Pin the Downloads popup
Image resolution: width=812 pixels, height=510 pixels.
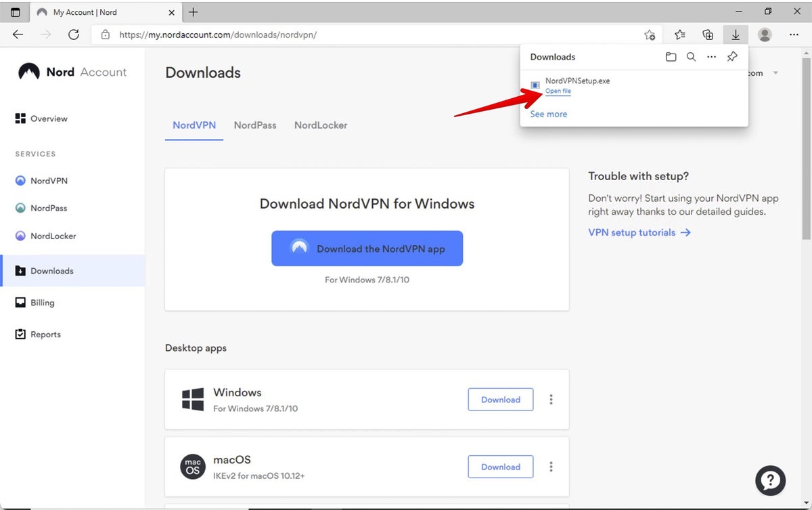click(732, 57)
